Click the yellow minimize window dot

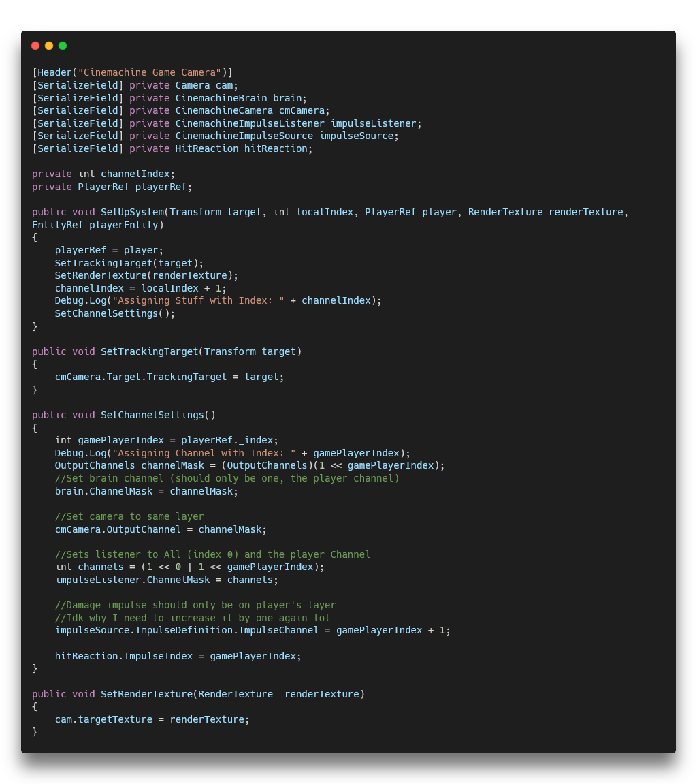pyautogui.click(x=49, y=46)
